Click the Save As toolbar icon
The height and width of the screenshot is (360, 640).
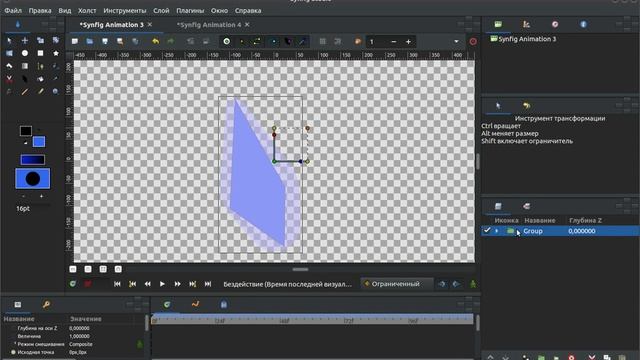click(x=120, y=41)
